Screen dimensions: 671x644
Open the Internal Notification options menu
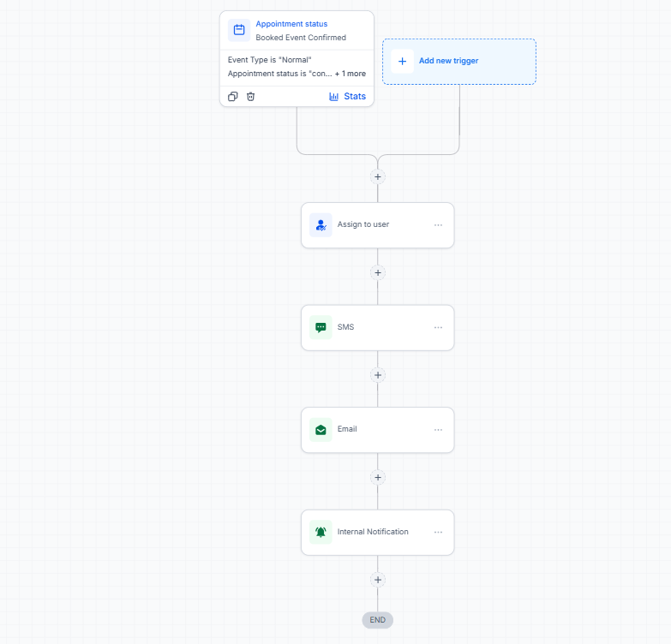(438, 533)
